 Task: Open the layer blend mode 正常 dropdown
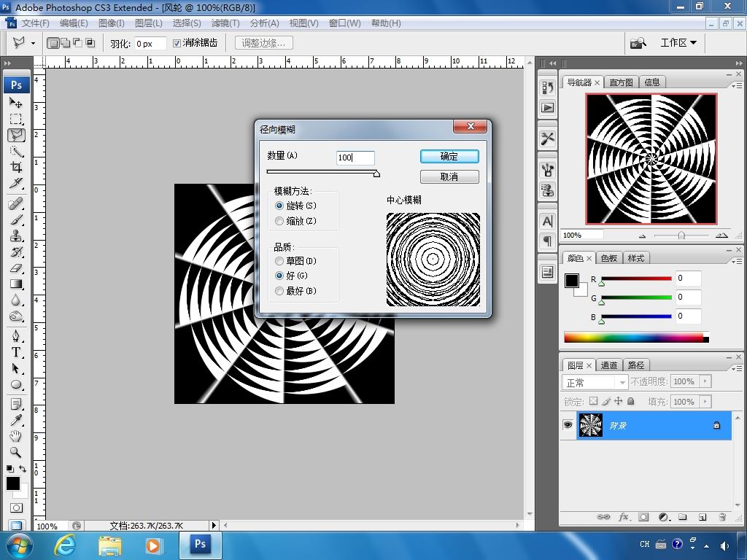coord(595,382)
